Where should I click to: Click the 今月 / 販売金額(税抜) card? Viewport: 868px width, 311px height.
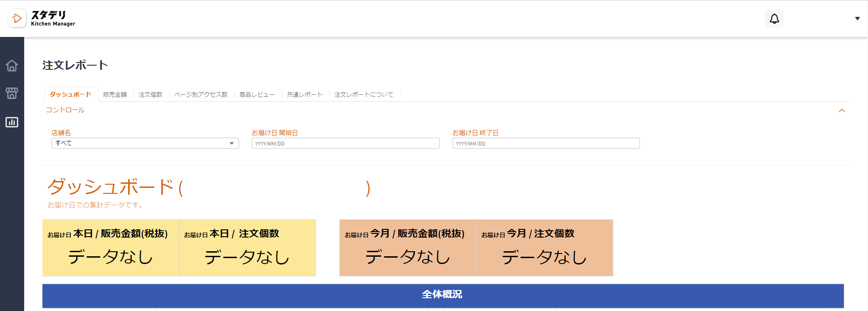[408, 248]
